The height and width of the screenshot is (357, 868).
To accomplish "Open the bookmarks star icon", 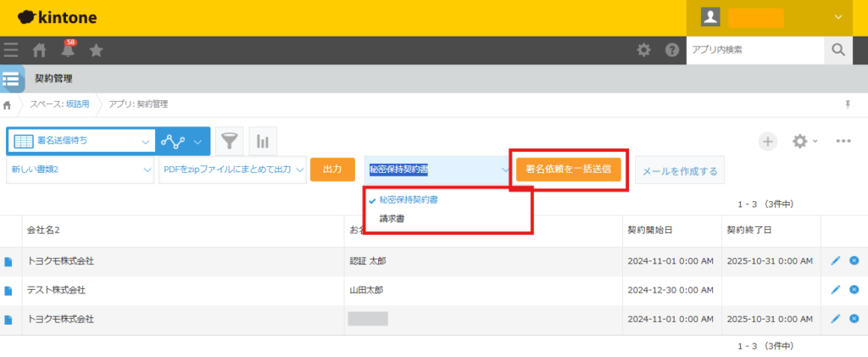I will click(x=97, y=50).
